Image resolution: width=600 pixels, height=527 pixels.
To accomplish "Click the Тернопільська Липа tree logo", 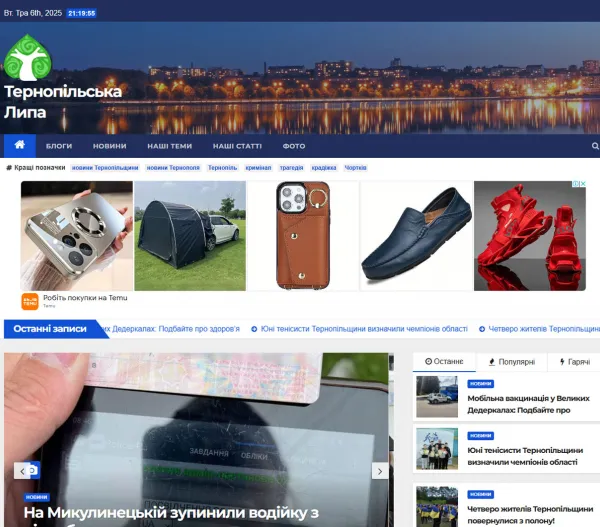I will pos(28,57).
